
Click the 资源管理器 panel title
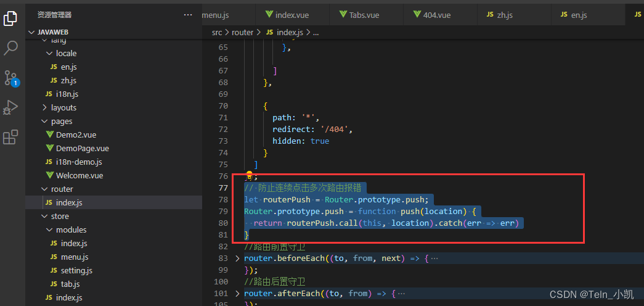[x=55, y=15]
